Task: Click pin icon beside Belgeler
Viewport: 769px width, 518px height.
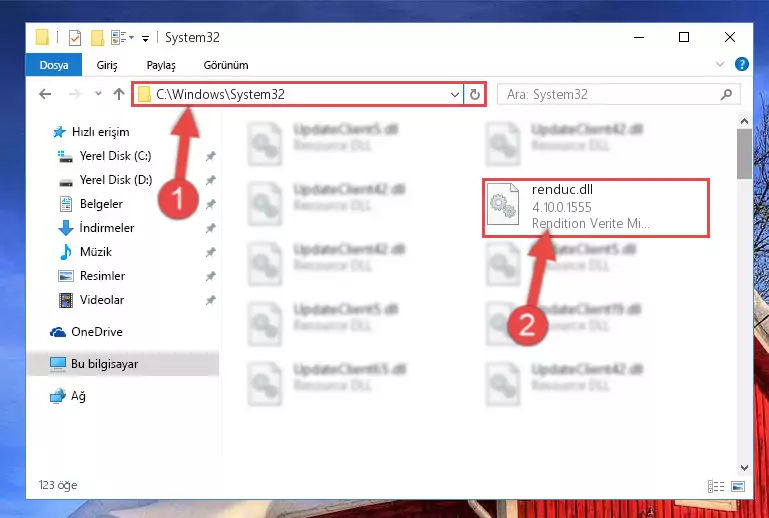Action: click(210, 204)
